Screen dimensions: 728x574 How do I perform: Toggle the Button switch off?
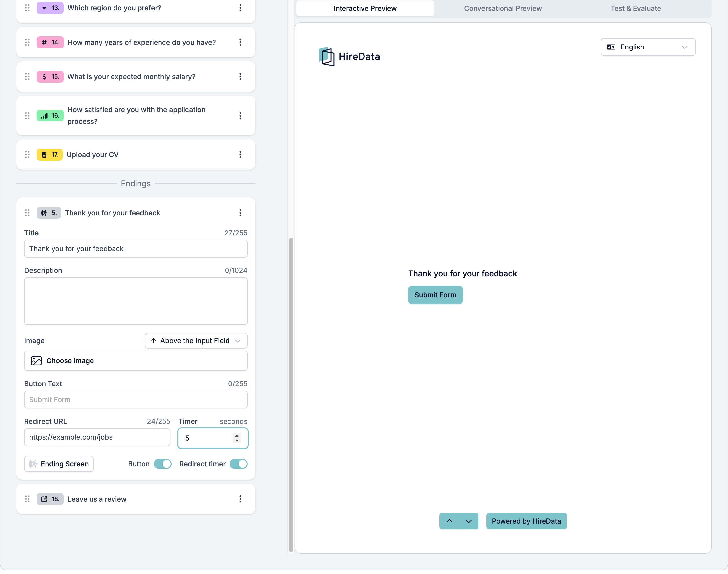pyautogui.click(x=163, y=464)
